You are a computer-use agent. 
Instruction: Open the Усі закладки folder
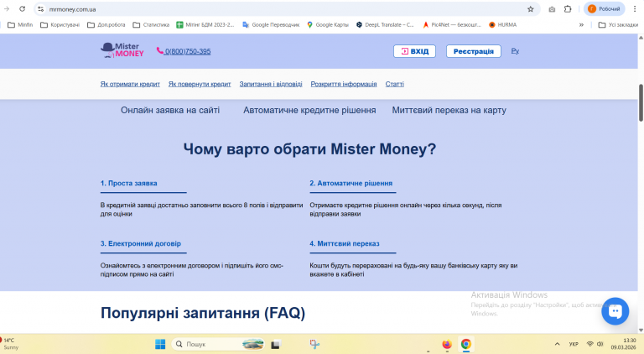[x=618, y=24]
